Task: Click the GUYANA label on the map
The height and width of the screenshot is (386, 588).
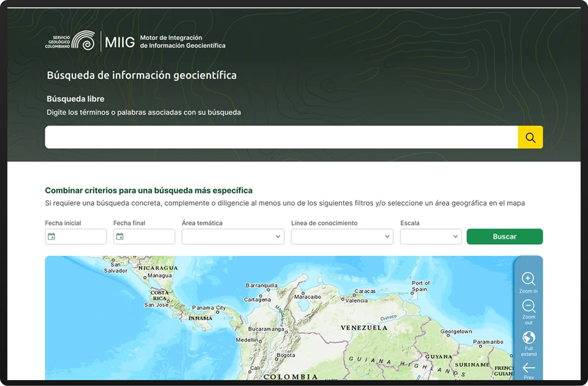Action: (438, 357)
